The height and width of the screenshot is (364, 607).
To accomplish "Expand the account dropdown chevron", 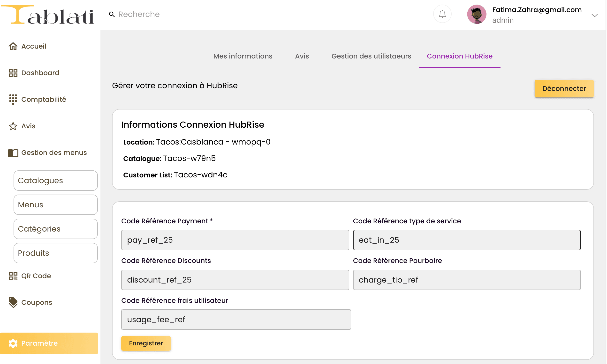I will pos(595,15).
